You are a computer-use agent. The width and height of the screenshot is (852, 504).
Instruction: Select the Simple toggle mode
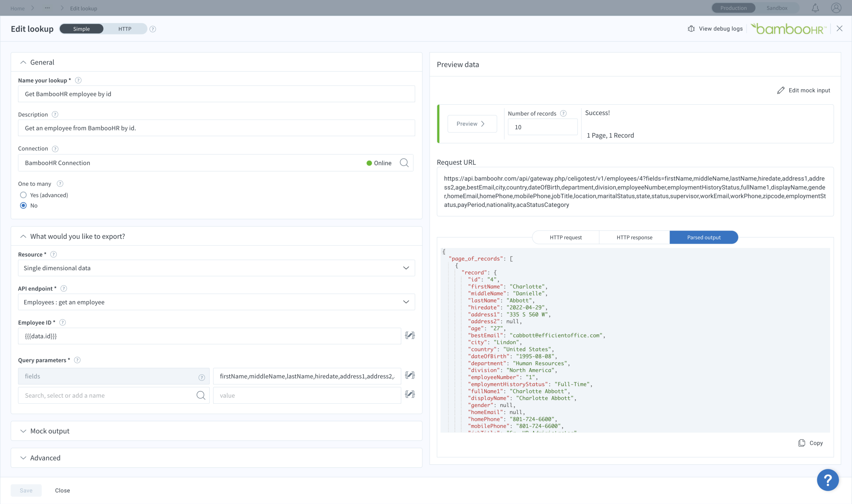(x=82, y=29)
